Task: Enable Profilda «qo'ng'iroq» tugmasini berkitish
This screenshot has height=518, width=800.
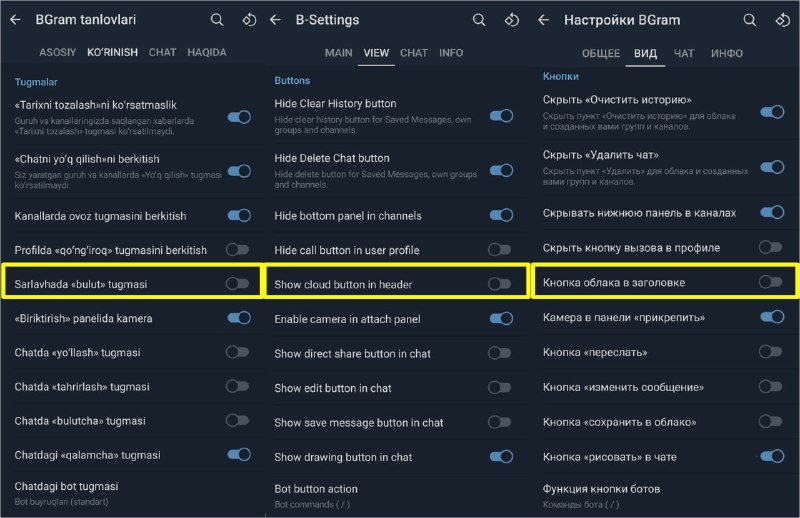Action: [x=238, y=250]
